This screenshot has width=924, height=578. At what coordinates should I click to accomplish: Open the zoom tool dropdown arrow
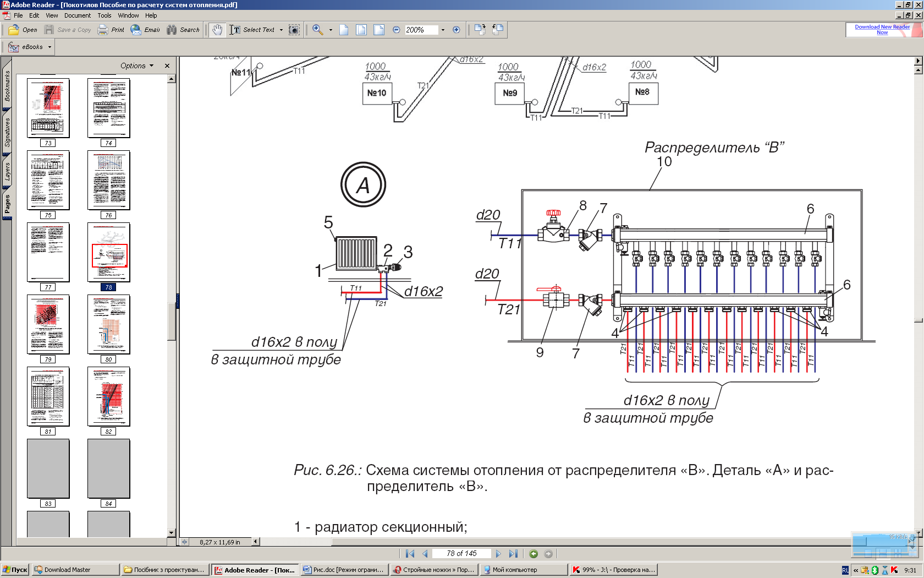(331, 30)
